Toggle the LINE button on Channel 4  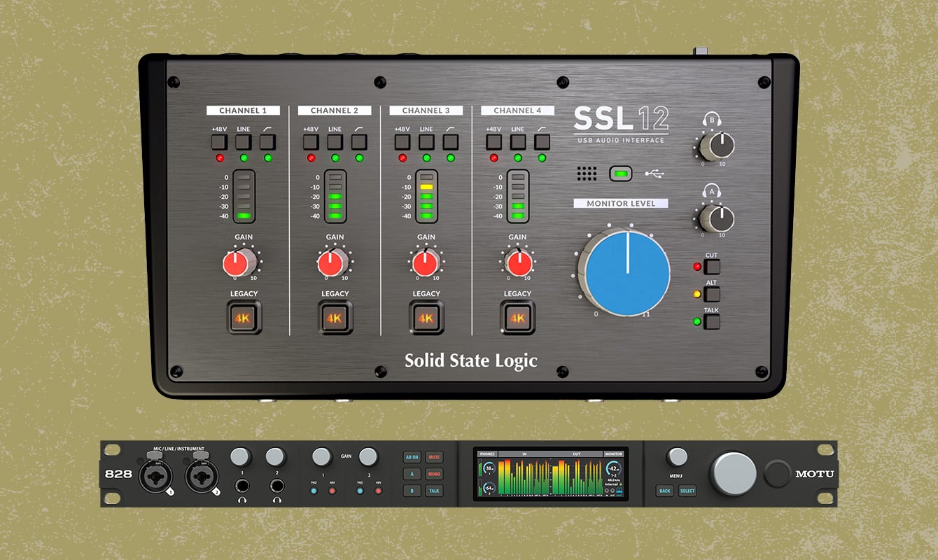pyautogui.click(x=517, y=142)
